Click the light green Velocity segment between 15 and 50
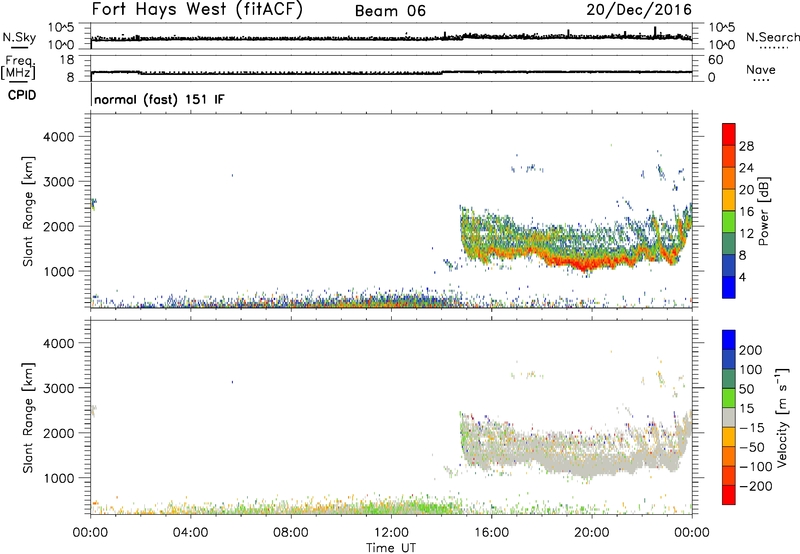The image size is (800, 554). click(729, 398)
